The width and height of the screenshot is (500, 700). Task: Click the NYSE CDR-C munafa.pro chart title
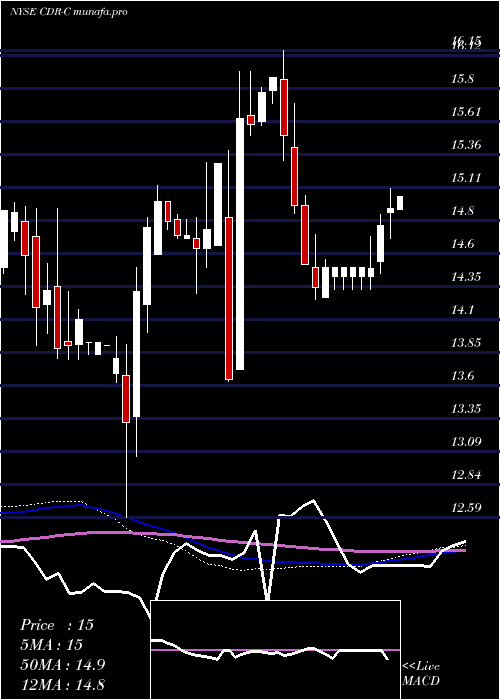(x=69, y=12)
